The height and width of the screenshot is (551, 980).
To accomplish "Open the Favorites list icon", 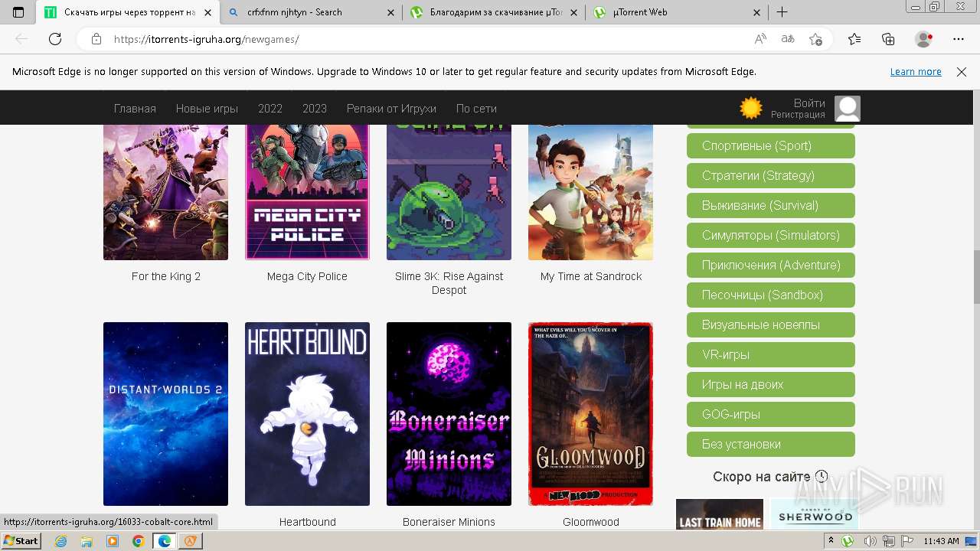I will [x=854, y=39].
